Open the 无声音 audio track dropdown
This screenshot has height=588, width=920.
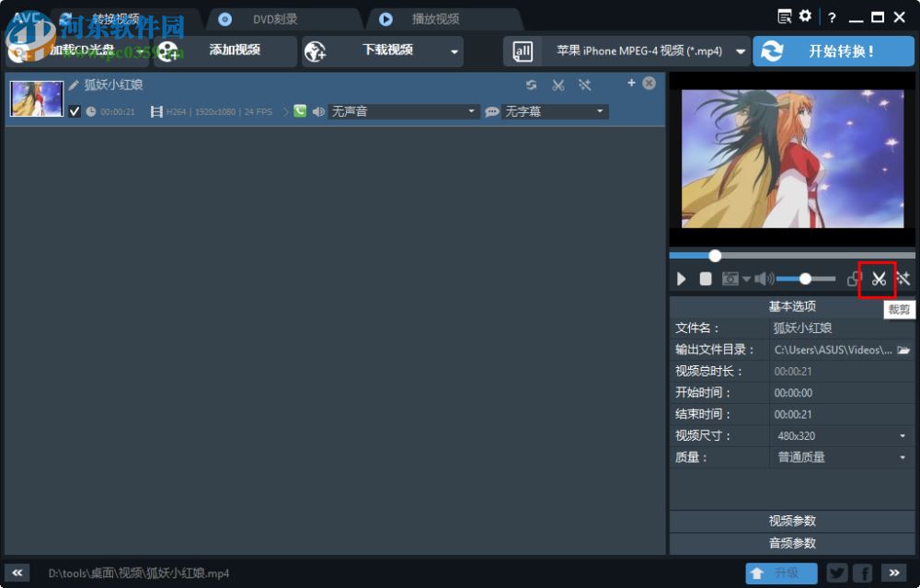(403, 111)
